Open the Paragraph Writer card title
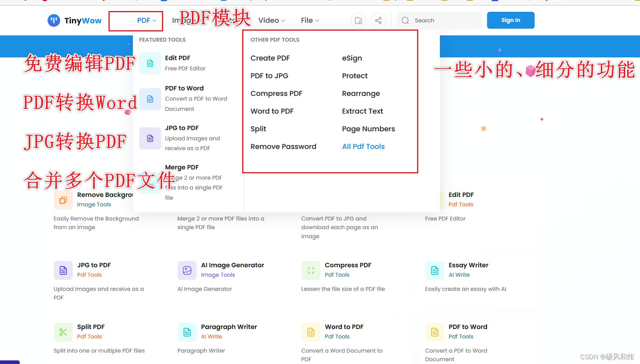This screenshot has width=640, height=364. pos(229,327)
